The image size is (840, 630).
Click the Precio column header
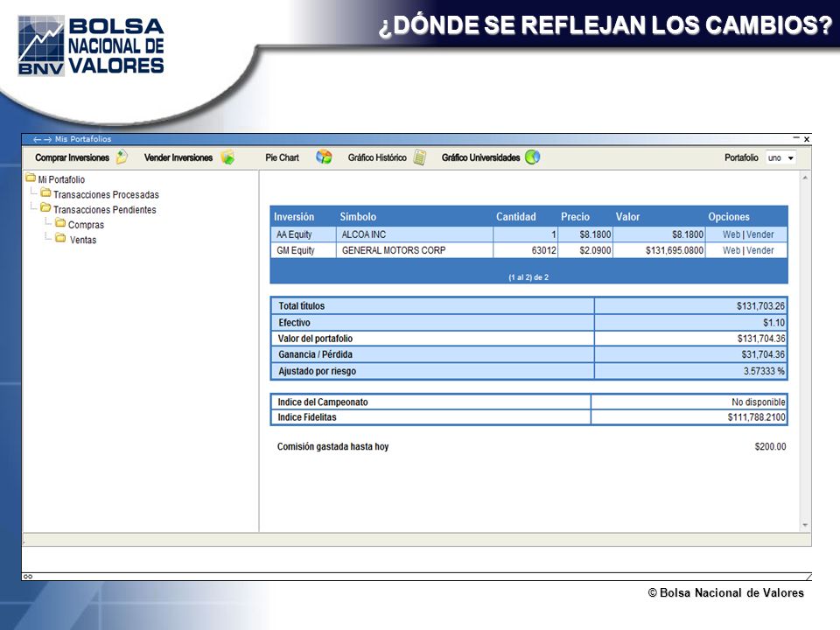[575, 217]
